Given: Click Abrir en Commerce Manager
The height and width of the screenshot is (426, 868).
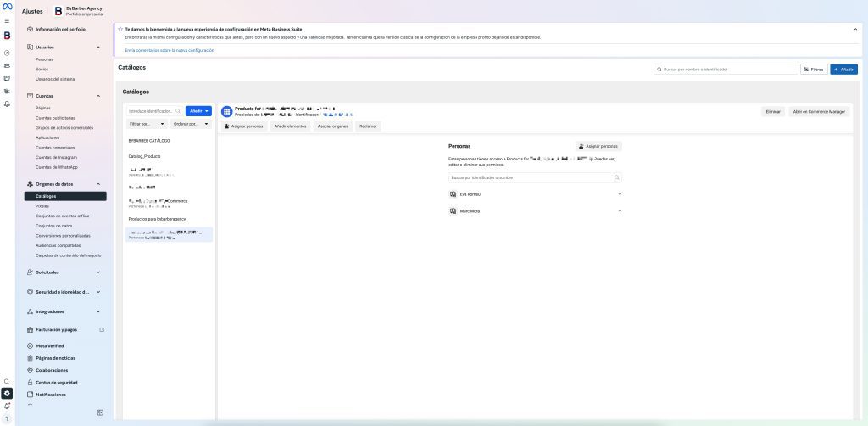Looking at the screenshot, I should pos(819,111).
